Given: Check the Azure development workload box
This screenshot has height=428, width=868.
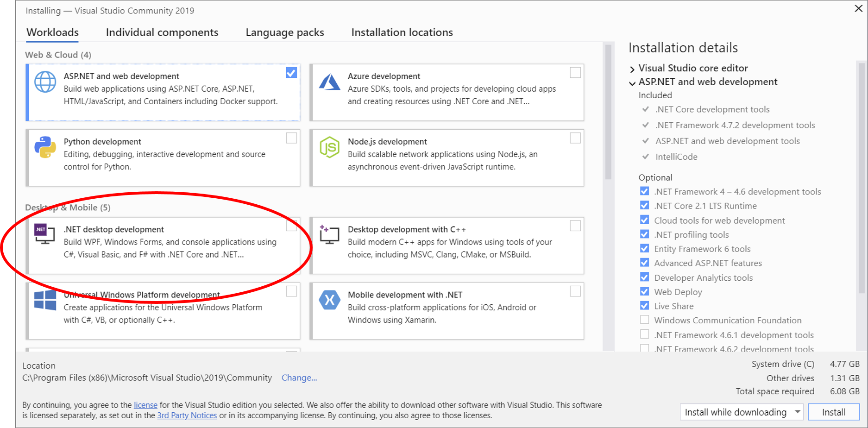Looking at the screenshot, I should click(575, 73).
